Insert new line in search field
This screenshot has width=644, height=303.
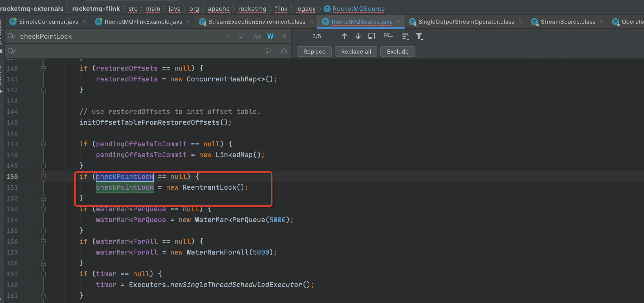(241, 36)
